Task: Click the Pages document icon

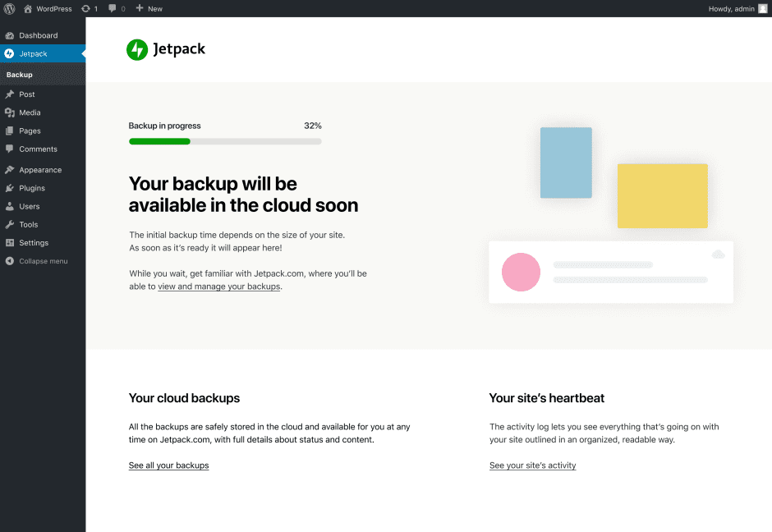Action: pyautogui.click(x=9, y=131)
